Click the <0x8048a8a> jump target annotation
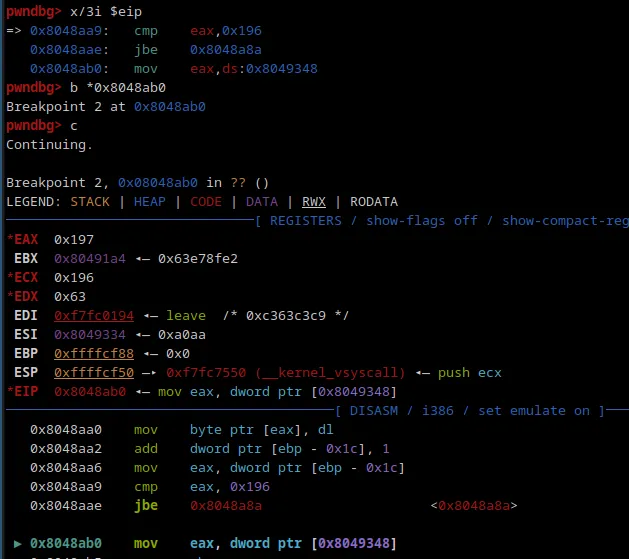The width and height of the screenshot is (629, 559). coord(474,506)
